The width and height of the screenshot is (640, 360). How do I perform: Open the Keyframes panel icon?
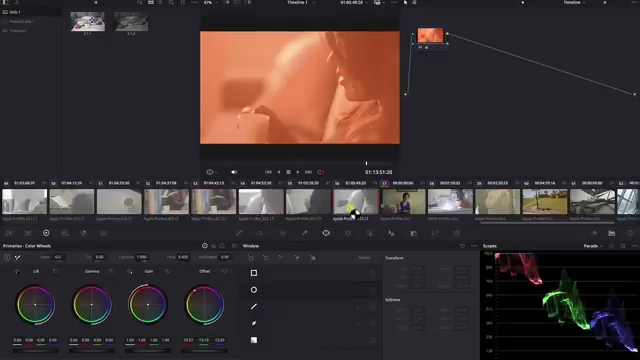[x=594, y=233]
